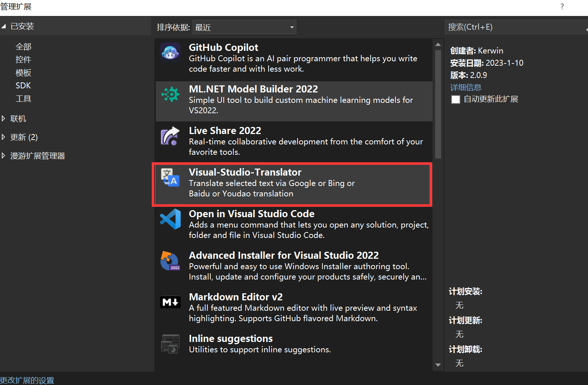
Task: Click the extension list scroll-down arrow
Action: coord(438,365)
